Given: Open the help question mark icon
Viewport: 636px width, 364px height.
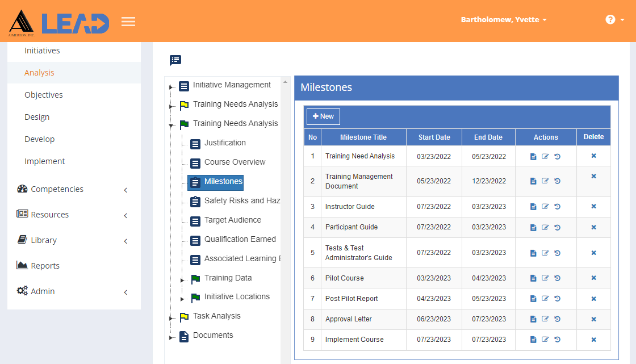Looking at the screenshot, I should (610, 19).
